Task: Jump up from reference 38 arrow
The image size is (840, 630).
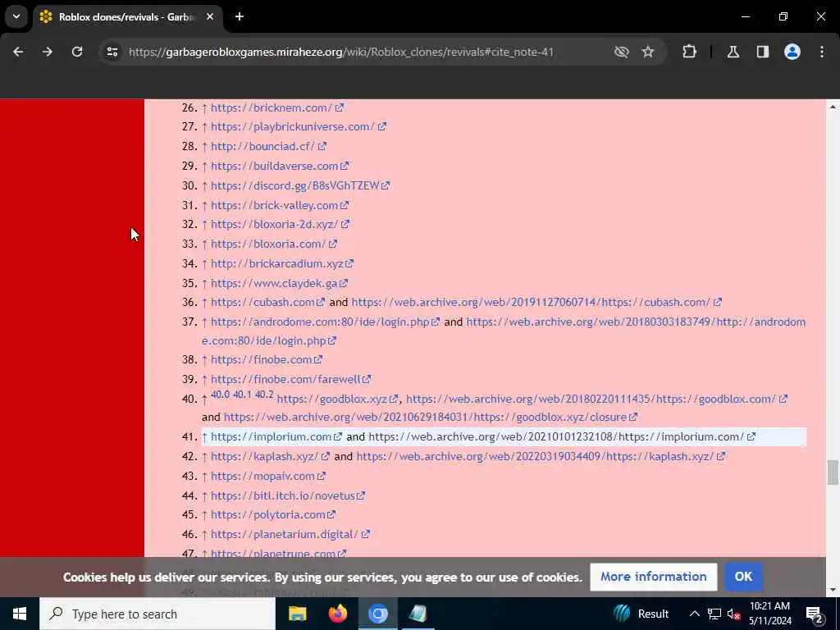Action: point(204,360)
